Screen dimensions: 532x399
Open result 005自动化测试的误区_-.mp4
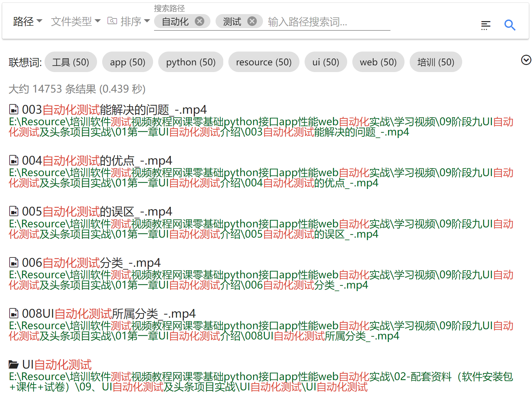97,212
